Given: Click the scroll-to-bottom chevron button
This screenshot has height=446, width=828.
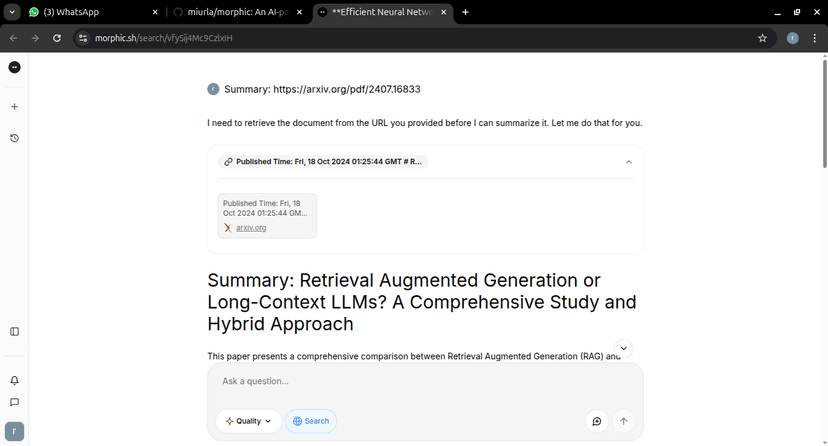Looking at the screenshot, I should point(623,348).
